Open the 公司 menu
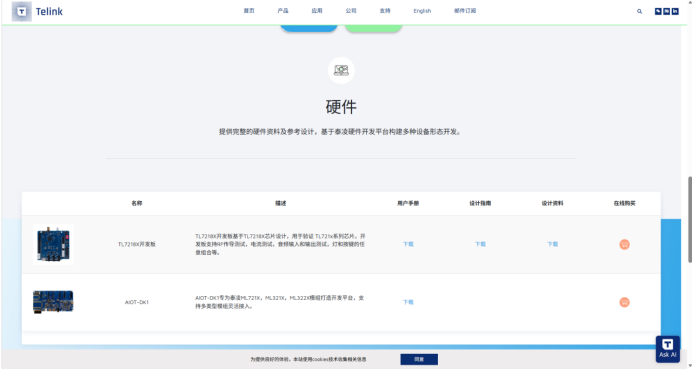Image resolution: width=692 pixels, height=369 pixels. 351,11
